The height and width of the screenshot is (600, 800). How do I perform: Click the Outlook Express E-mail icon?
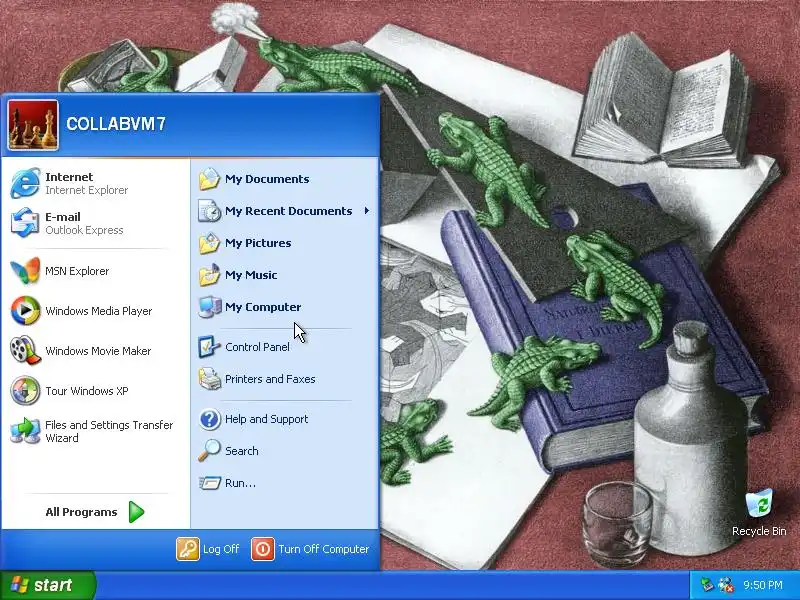tap(25, 223)
